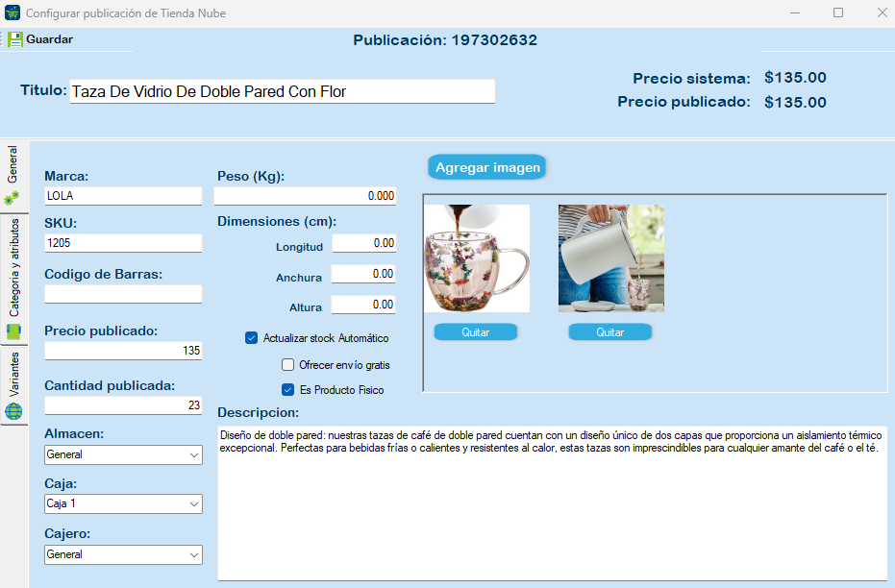Open the Cajero dropdown

123,554
